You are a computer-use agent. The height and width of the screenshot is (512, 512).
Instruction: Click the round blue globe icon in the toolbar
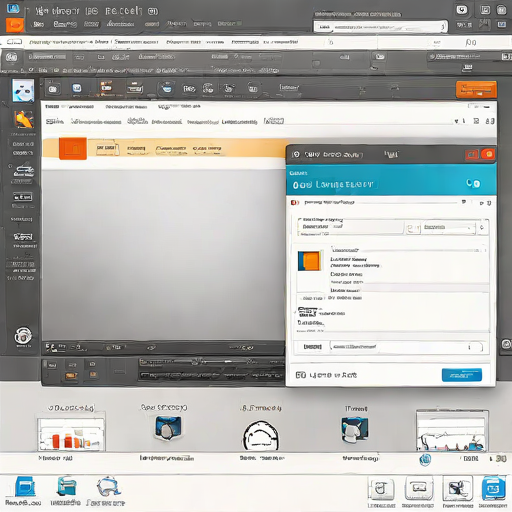[x=166, y=89]
